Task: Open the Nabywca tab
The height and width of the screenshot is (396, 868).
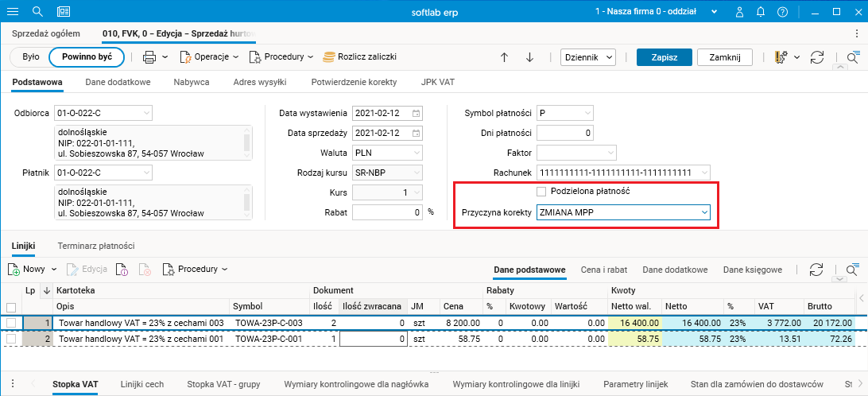Action: coord(191,82)
